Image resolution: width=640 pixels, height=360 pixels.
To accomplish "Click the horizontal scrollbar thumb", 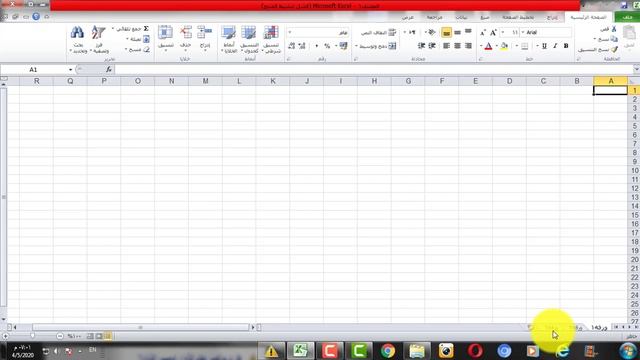I will pos(140,327).
